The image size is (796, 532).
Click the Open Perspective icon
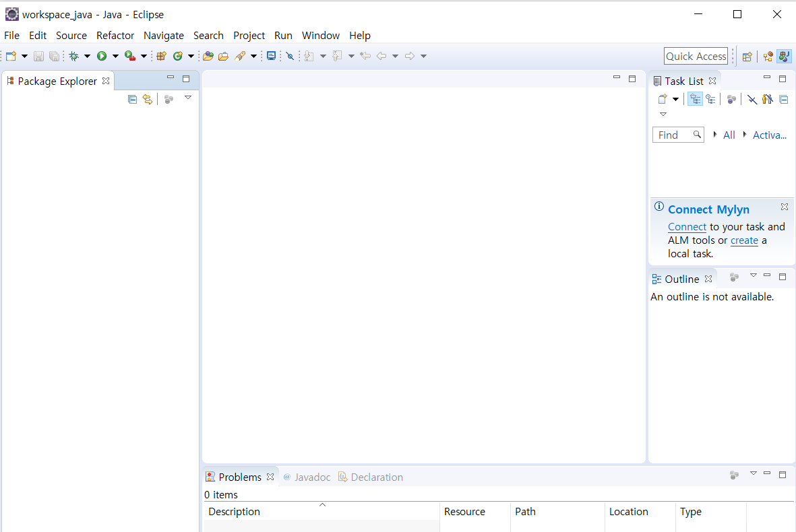tap(747, 57)
